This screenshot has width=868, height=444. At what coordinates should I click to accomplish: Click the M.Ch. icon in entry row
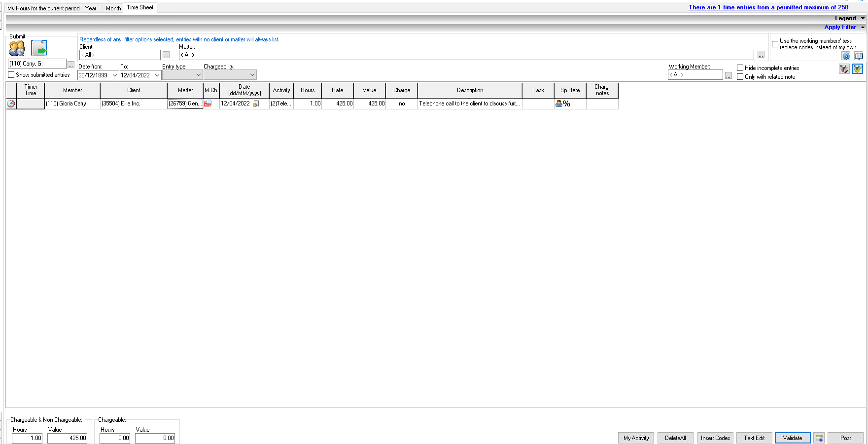pyautogui.click(x=208, y=103)
